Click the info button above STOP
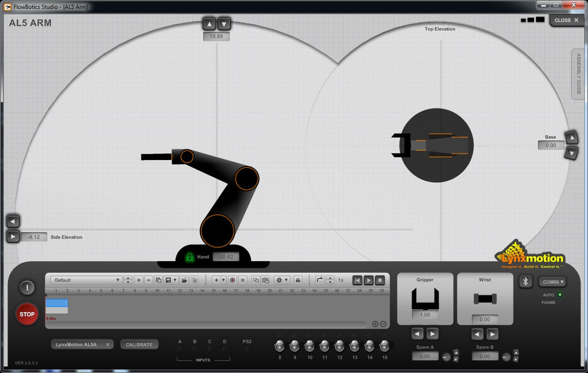 pos(27,287)
